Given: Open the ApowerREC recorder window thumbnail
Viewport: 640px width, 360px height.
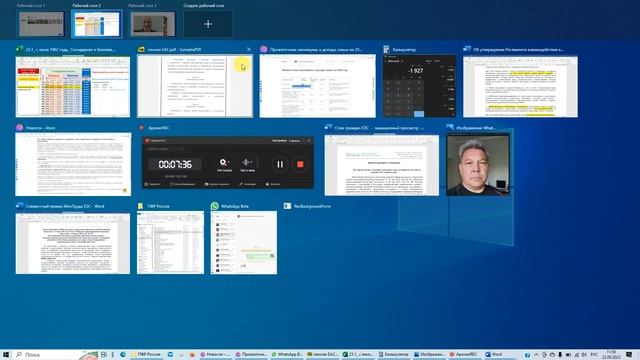Looking at the screenshot, I should (x=228, y=162).
